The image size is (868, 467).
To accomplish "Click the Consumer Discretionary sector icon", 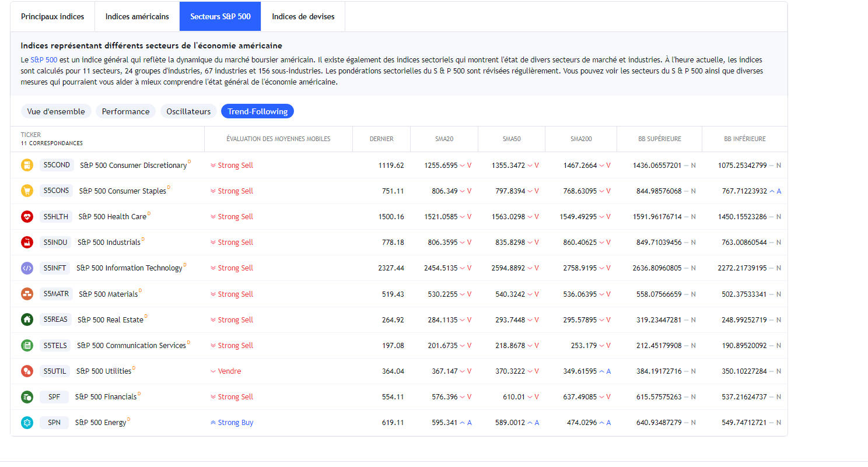I will [27, 165].
